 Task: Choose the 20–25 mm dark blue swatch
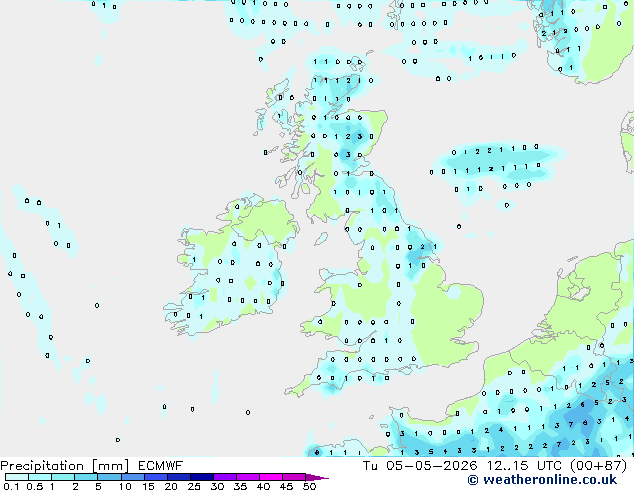click(179, 477)
